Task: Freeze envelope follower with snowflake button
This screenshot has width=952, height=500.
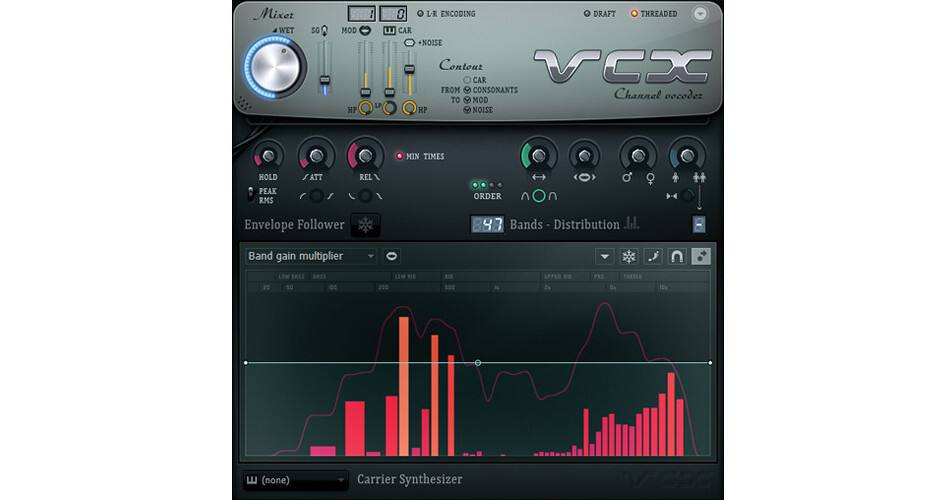Action: [x=366, y=225]
